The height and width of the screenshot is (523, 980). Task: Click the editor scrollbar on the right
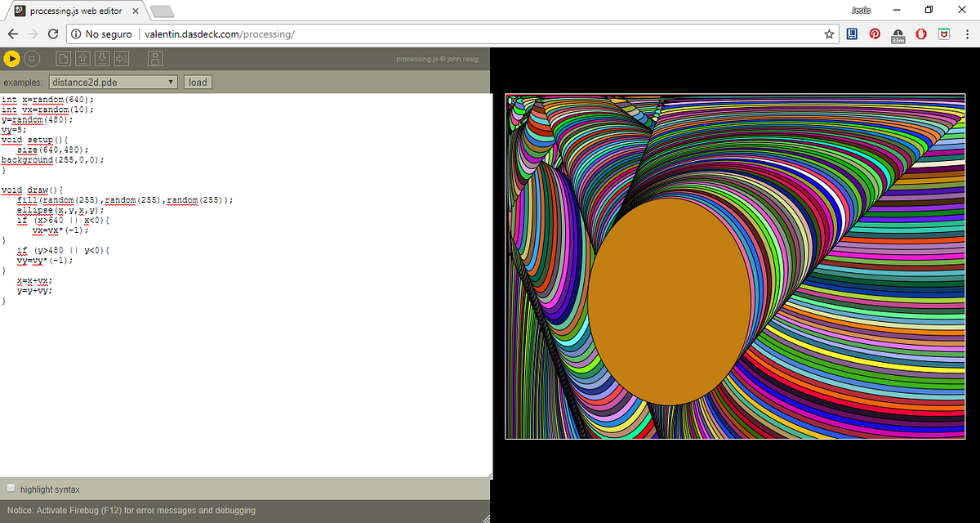[488, 286]
